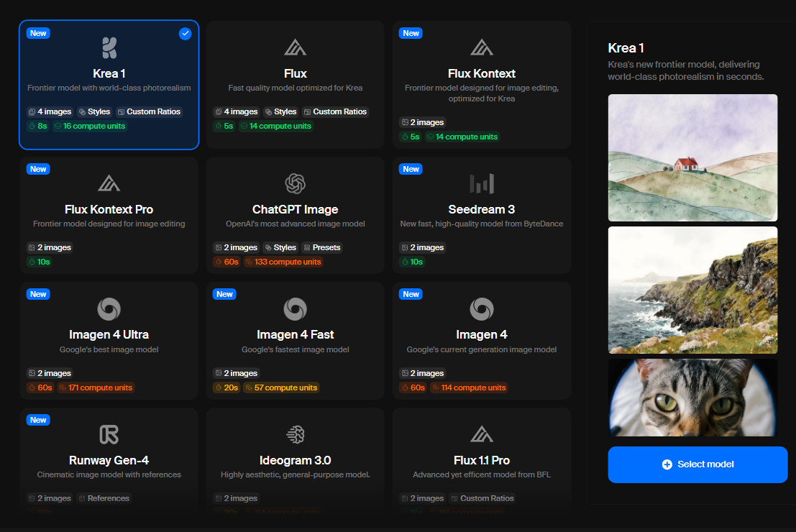
Task: Click the 60s time tag on ChatGPT Image
Action: (227, 262)
